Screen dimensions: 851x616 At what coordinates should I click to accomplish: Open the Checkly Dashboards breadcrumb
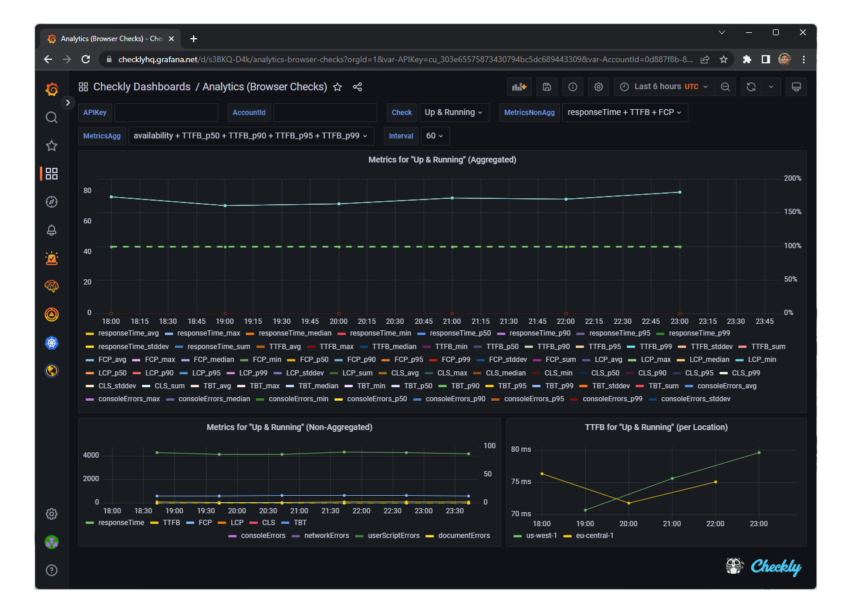pos(141,86)
